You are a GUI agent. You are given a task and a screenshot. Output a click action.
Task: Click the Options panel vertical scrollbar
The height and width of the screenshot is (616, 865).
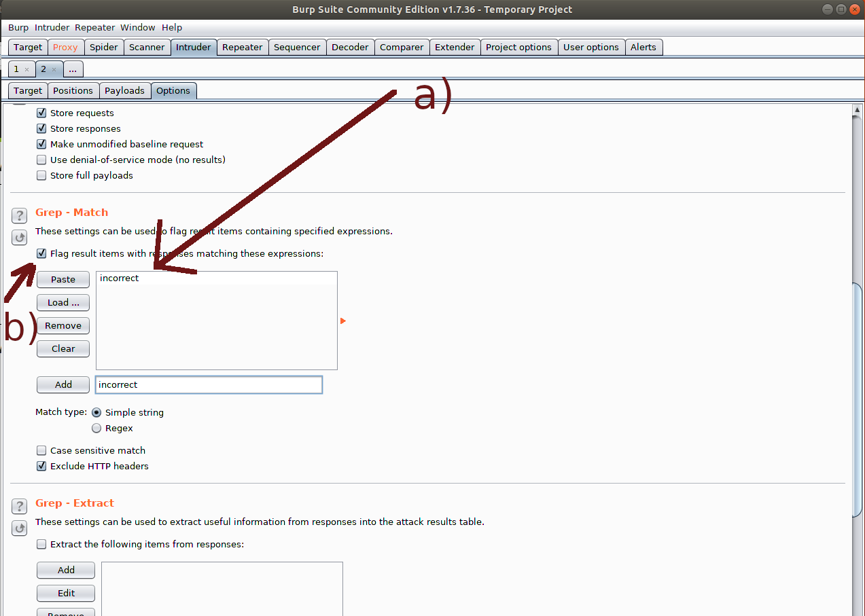pyautogui.click(x=858, y=400)
